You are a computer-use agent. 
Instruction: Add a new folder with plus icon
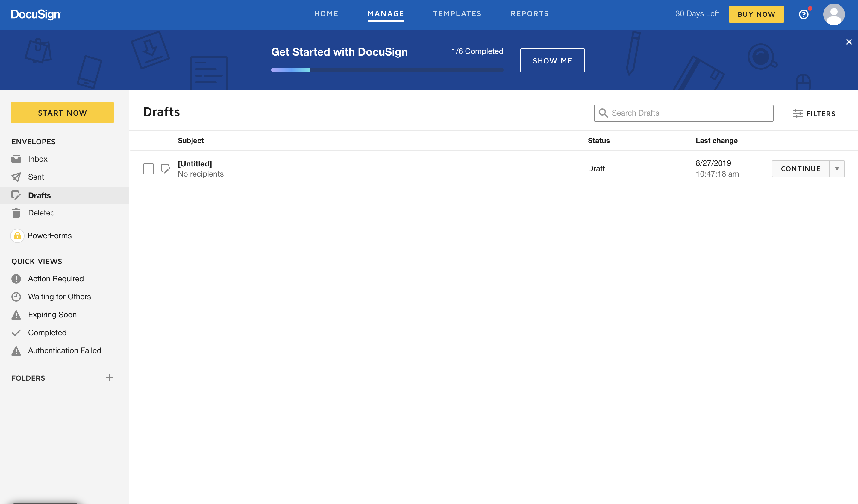coord(109,378)
